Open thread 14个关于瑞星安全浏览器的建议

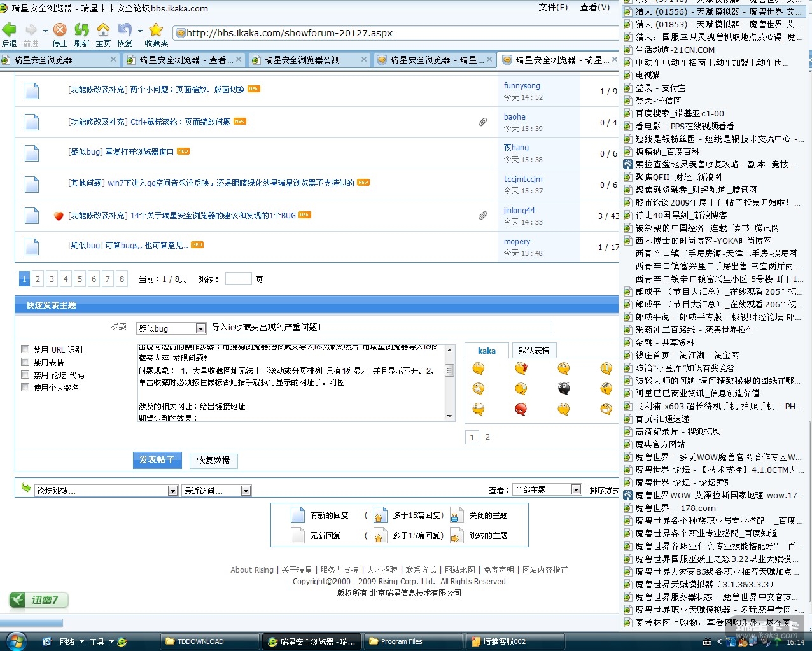click(x=213, y=216)
